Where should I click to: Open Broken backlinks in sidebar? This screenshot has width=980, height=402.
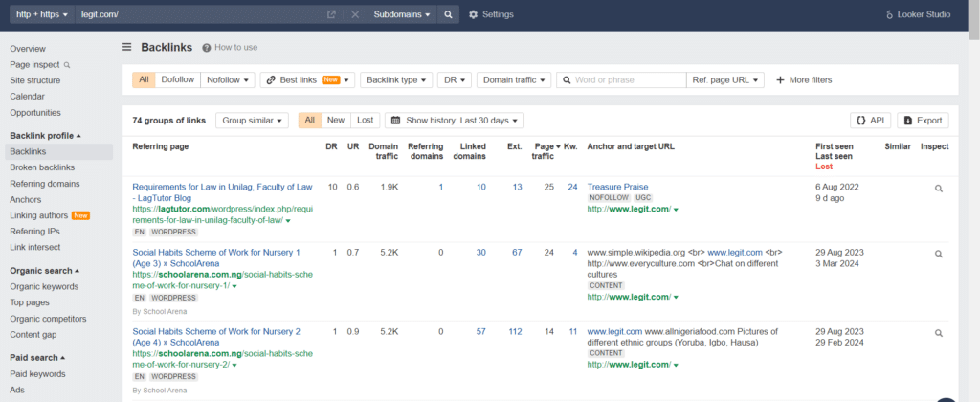pyautogui.click(x=42, y=167)
